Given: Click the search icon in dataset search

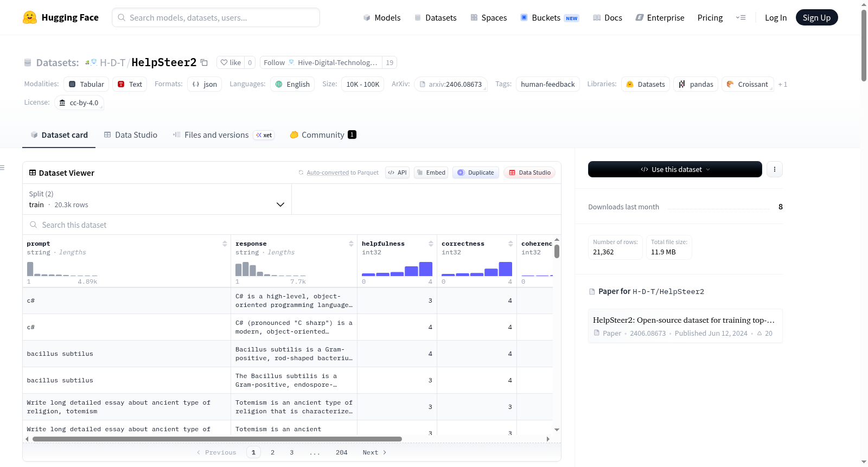Looking at the screenshot, I should point(34,225).
